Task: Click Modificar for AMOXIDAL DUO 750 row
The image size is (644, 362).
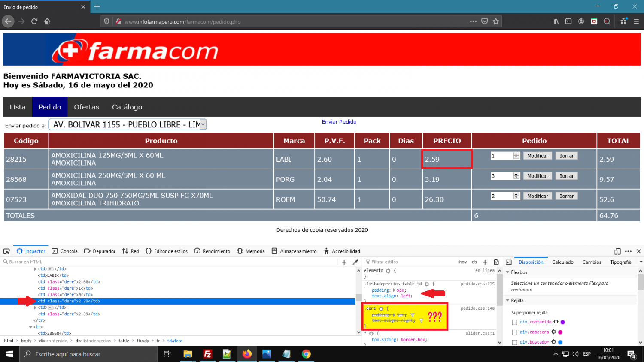Action: pyautogui.click(x=538, y=196)
